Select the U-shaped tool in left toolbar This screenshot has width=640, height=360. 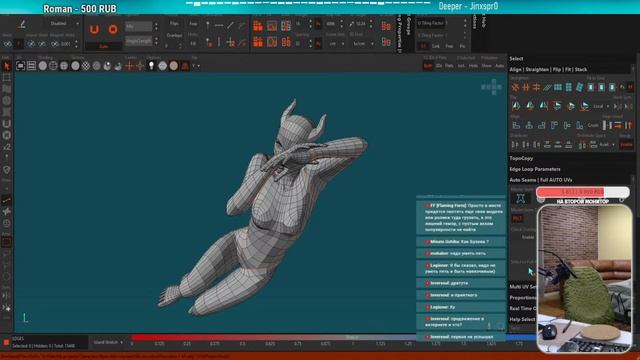click(6, 124)
